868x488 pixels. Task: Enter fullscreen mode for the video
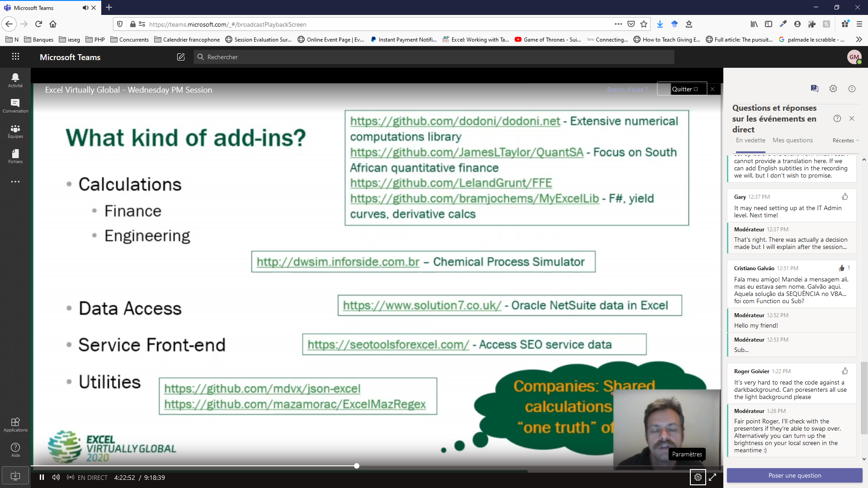click(712, 477)
